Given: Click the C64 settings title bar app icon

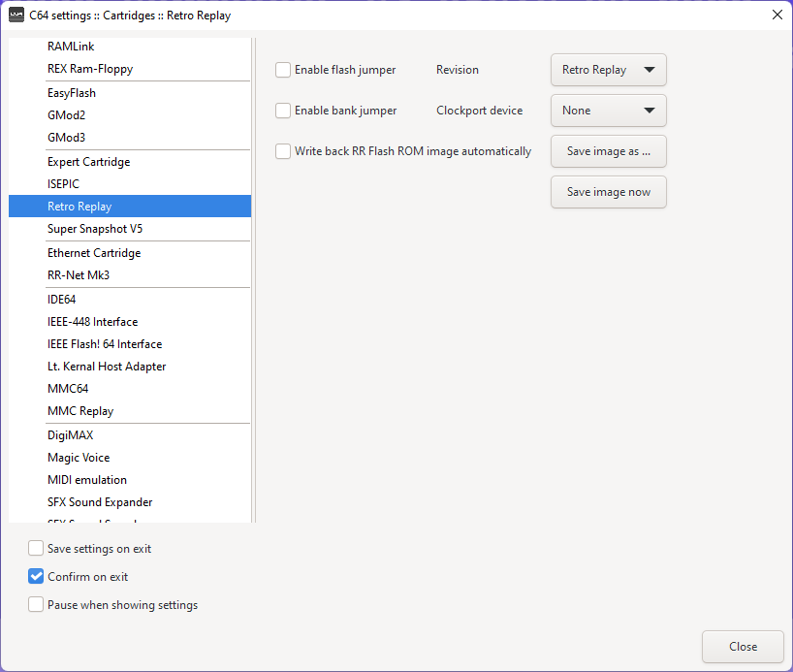Looking at the screenshot, I should click(16, 16).
